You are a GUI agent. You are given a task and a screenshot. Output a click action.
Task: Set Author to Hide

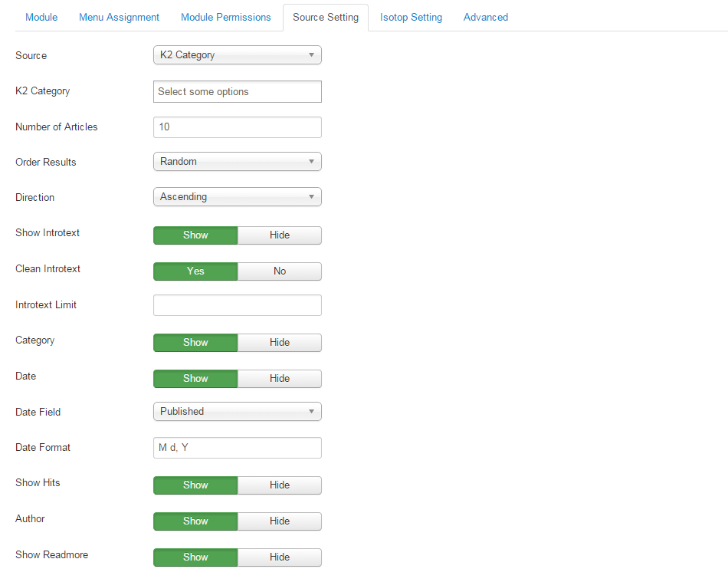280,521
